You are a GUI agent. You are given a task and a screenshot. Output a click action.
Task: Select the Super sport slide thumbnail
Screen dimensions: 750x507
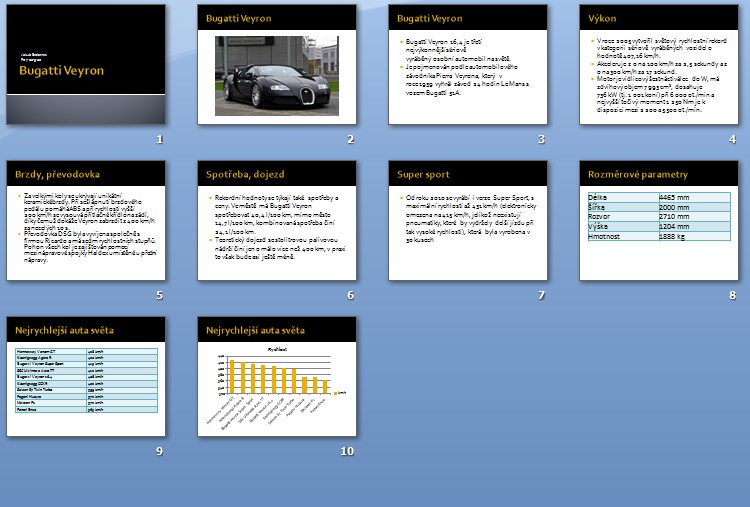[468, 220]
